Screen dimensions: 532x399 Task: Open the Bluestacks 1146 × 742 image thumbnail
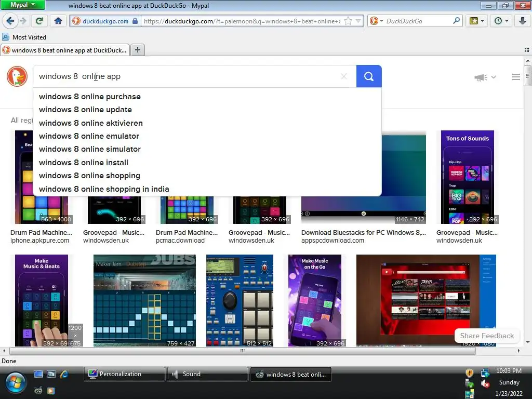click(404, 177)
